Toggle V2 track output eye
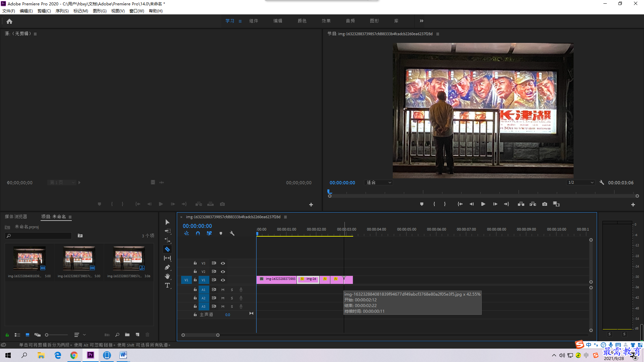Viewport: 644px width, 362px height. pos(223,271)
